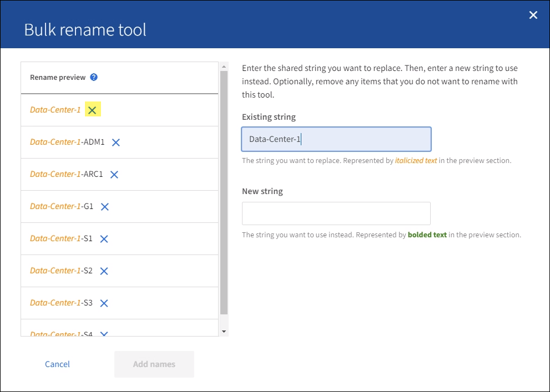Remove Data-Center-1-S4 from the rename list
The width and height of the screenshot is (550, 392).
[x=104, y=334]
